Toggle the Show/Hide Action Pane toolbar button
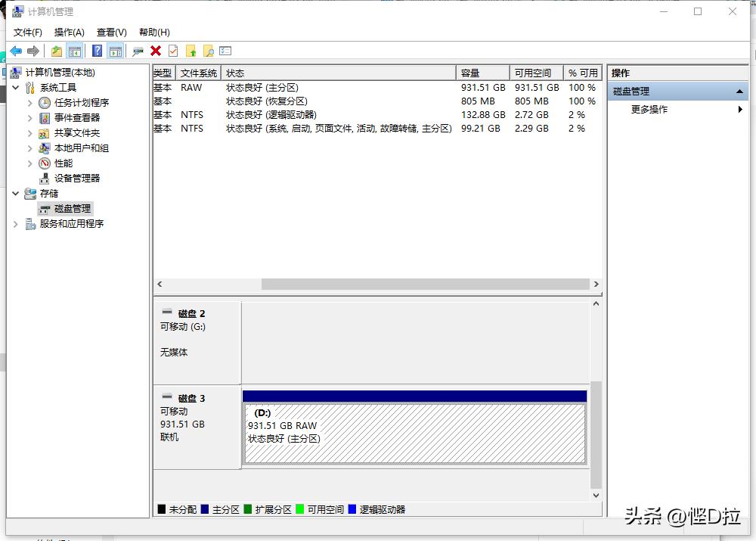 [x=115, y=51]
